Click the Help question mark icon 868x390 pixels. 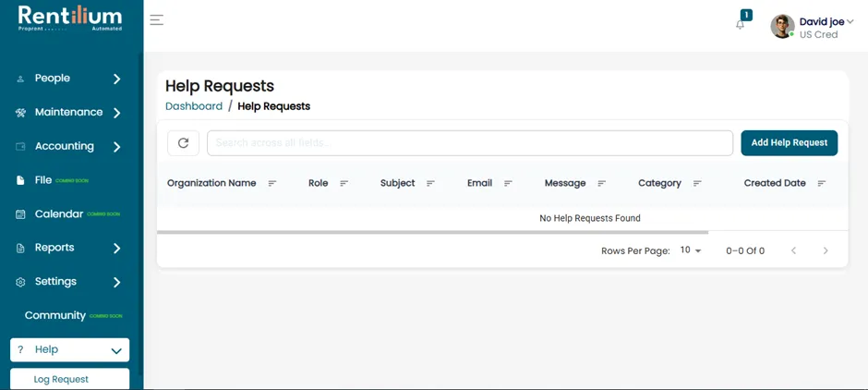tap(20, 349)
